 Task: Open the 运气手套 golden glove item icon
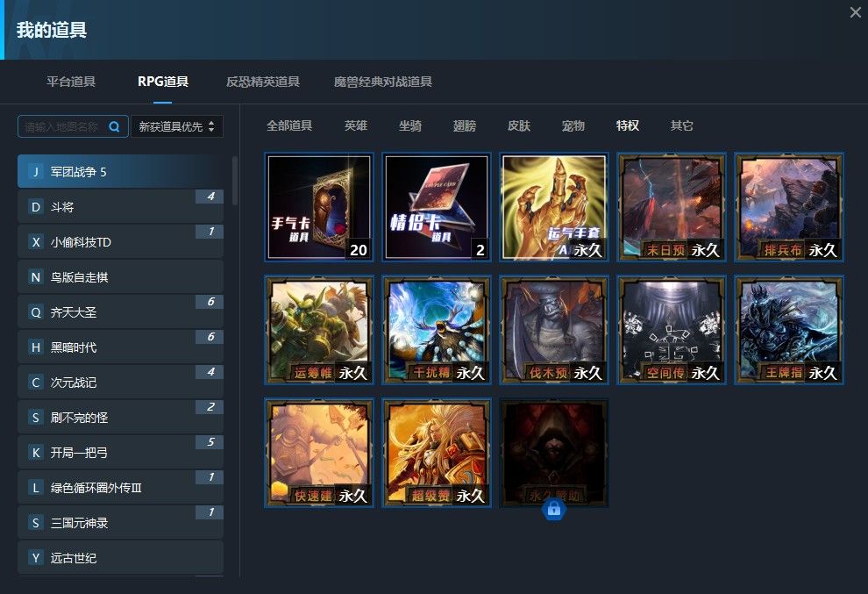click(553, 206)
